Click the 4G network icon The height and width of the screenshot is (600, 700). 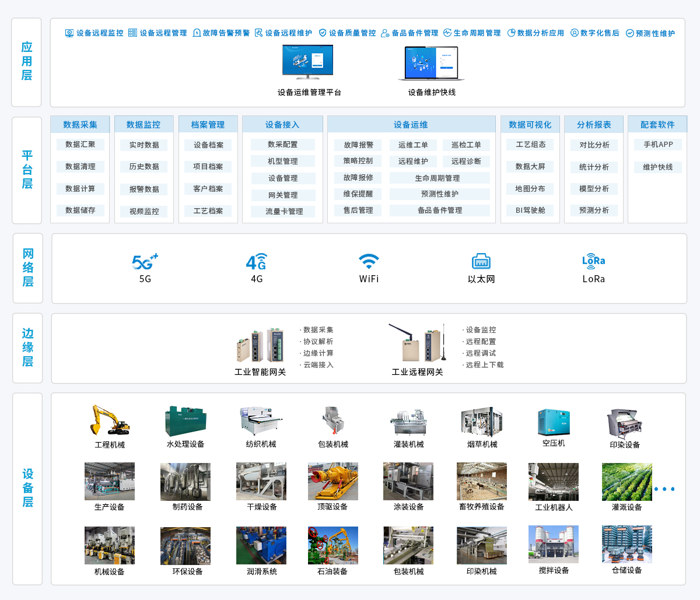coord(257,262)
